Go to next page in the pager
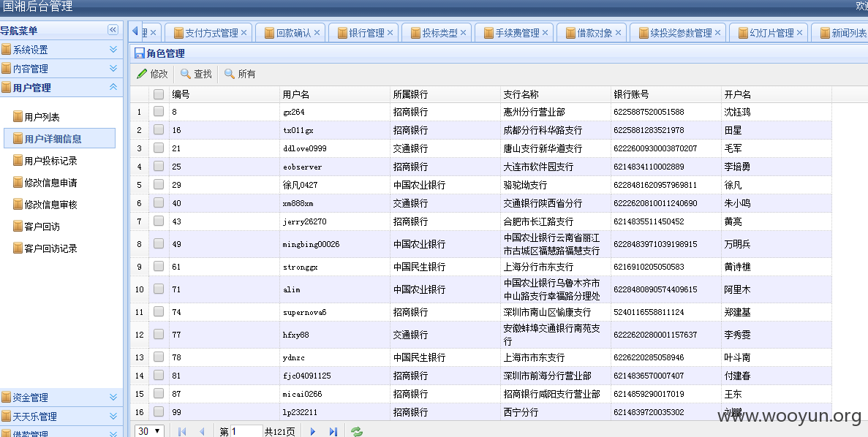This screenshot has width=868, height=437. tap(313, 431)
